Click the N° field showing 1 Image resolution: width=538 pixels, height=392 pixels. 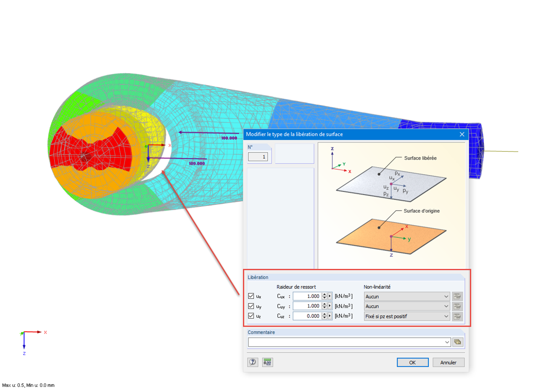258,157
